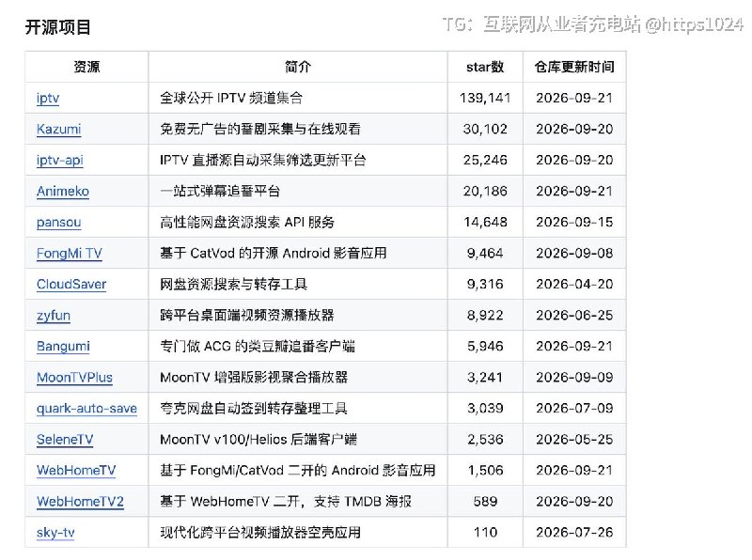Viewport: 752px width, 560px height.
Task: Select description 现代化跨平台视频播放器空壳应用
Action: pos(260,533)
